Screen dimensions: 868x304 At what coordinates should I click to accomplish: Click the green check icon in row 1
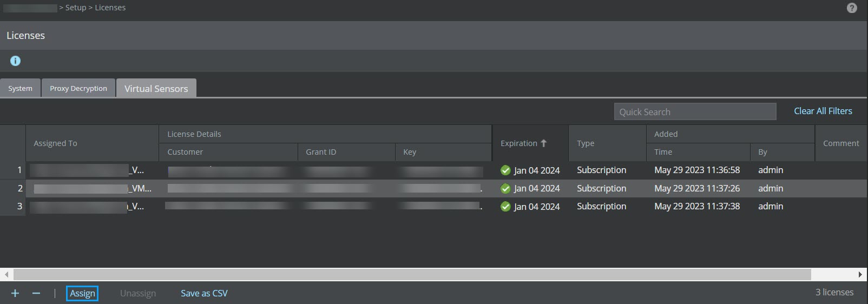point(505,170)
